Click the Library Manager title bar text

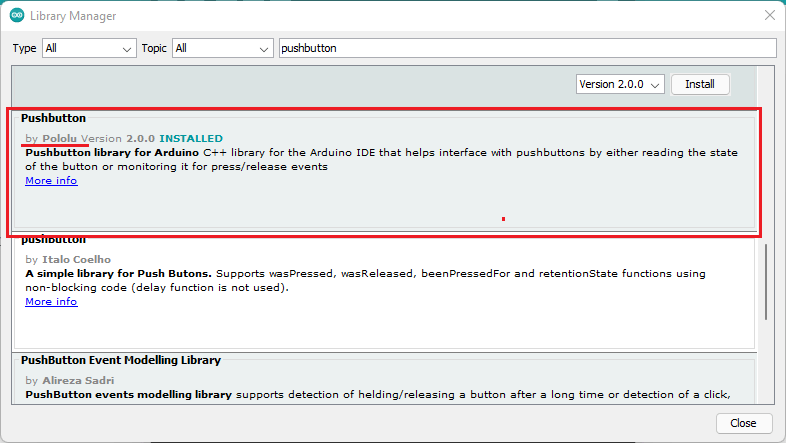73,16
